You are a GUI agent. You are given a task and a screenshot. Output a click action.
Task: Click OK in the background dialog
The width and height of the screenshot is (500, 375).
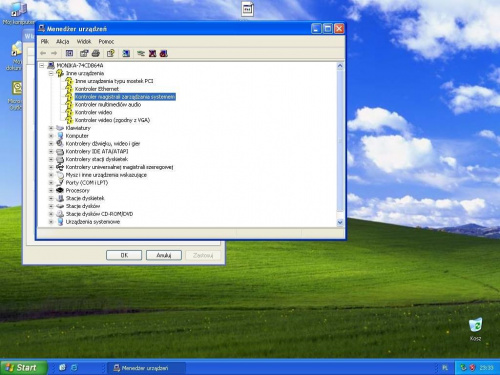coord(124,255)
